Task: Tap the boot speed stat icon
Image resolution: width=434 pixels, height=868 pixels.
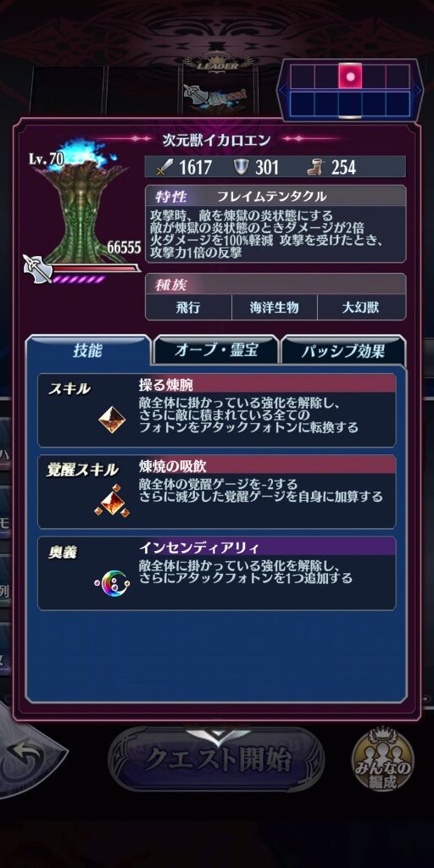Action: coord(317,167)
